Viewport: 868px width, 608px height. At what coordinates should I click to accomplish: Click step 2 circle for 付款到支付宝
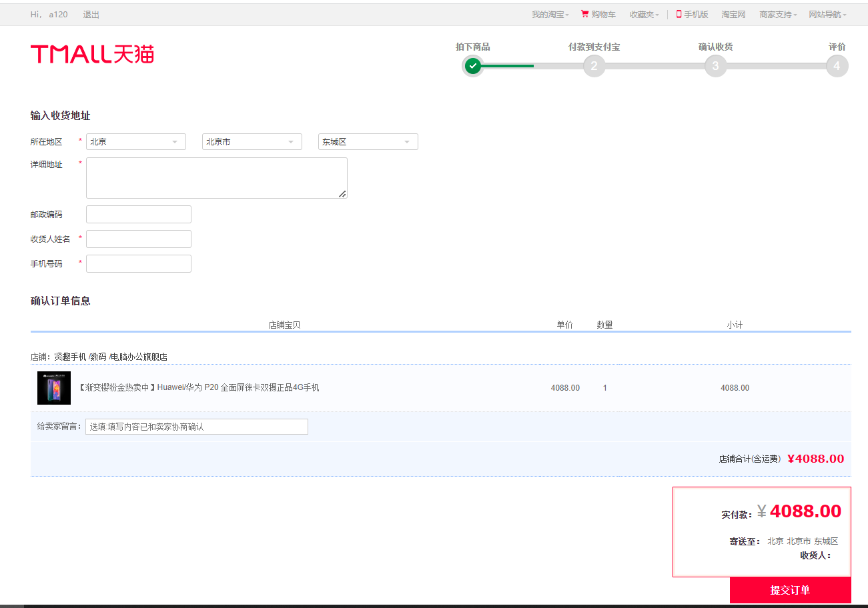tap(594, 65)
